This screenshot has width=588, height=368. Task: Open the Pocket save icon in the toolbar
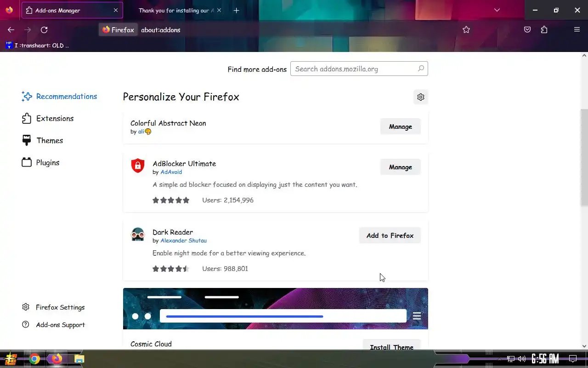pos(527,30)
